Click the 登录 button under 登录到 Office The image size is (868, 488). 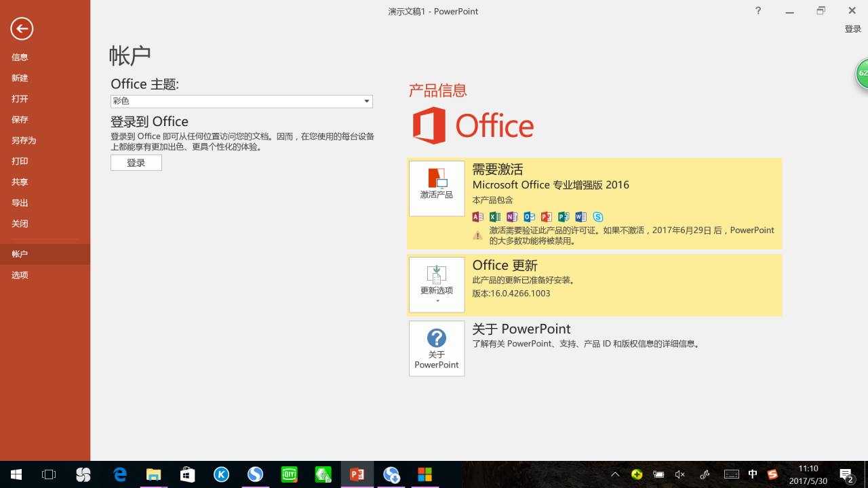[136, 163]
